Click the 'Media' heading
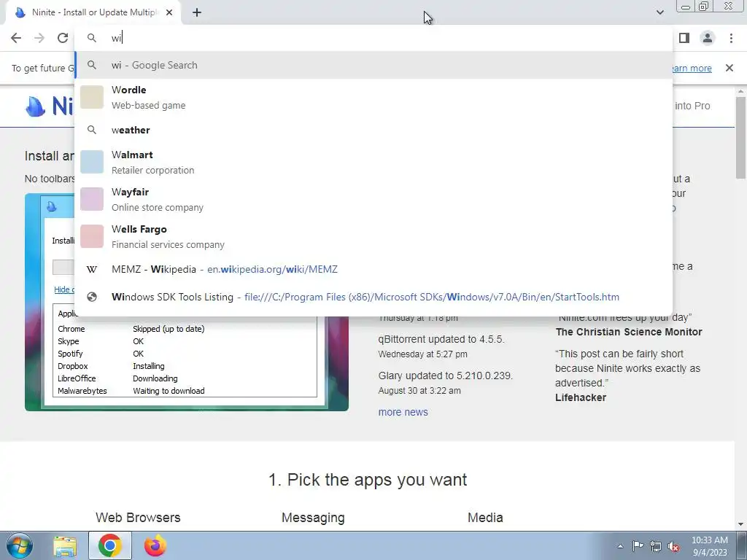747x560 pixels. click(485, 518)
